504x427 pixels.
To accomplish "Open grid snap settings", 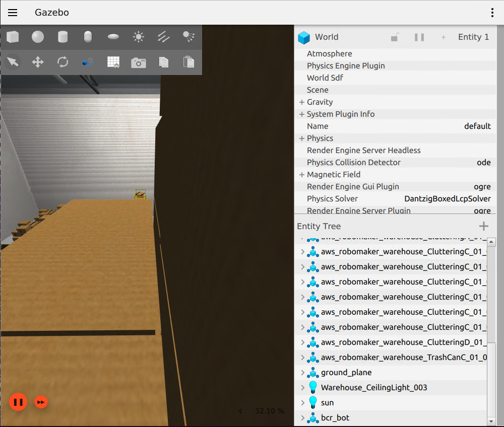I will 113,62.
